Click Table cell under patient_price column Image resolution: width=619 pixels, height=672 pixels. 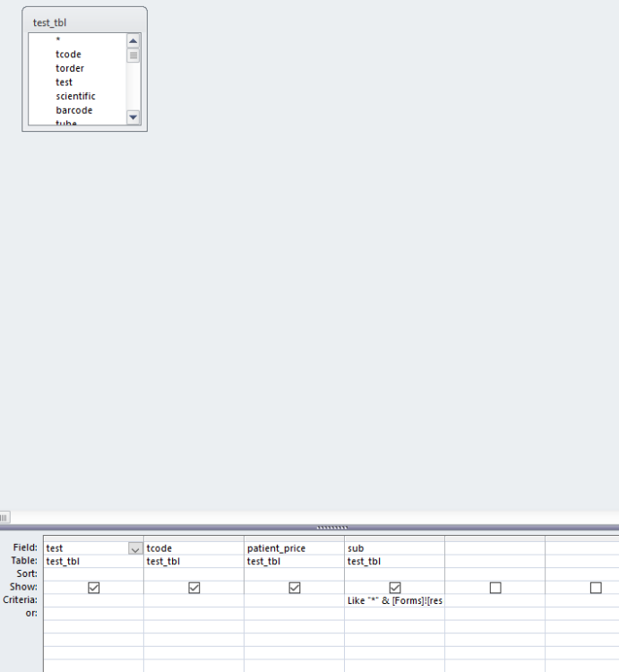pos(295,562)
